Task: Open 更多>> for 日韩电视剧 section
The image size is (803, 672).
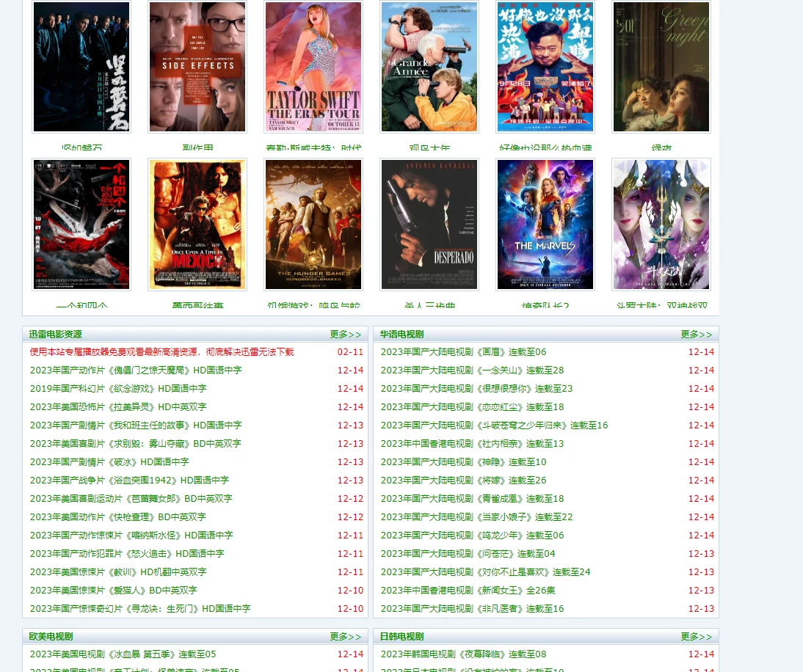Action: (696, 637)
